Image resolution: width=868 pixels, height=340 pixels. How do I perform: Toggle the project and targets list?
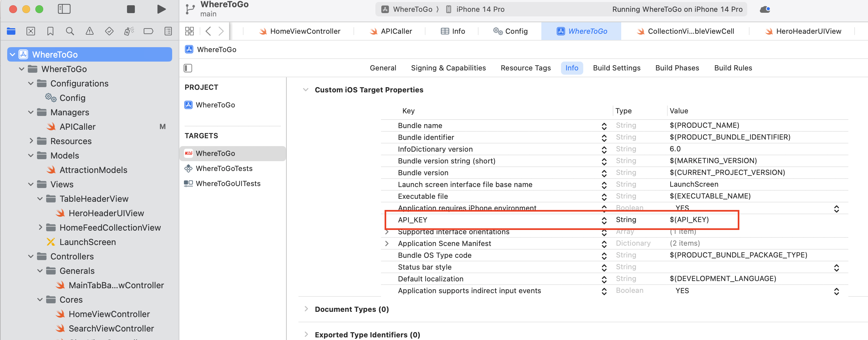click(188, 68)
